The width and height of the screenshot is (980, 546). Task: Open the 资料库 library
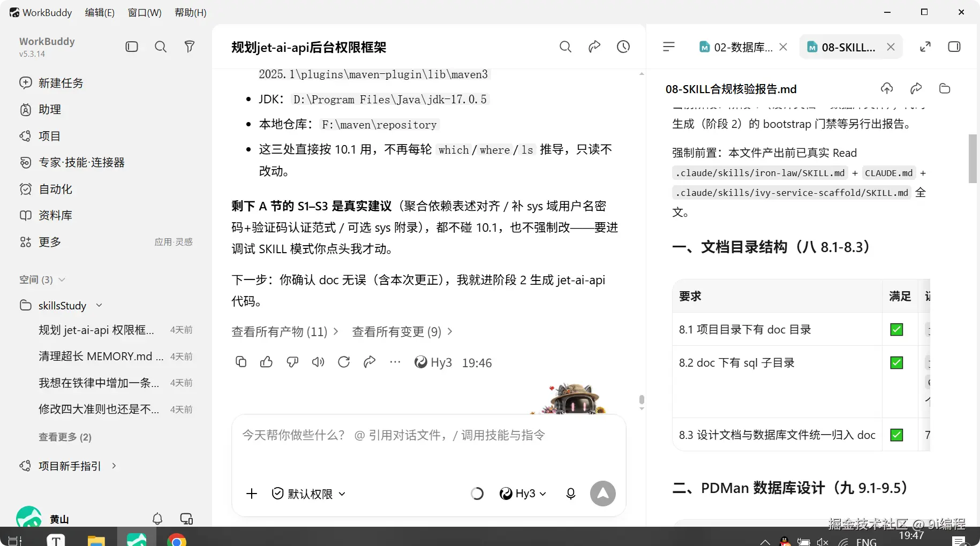coord(46,215)
